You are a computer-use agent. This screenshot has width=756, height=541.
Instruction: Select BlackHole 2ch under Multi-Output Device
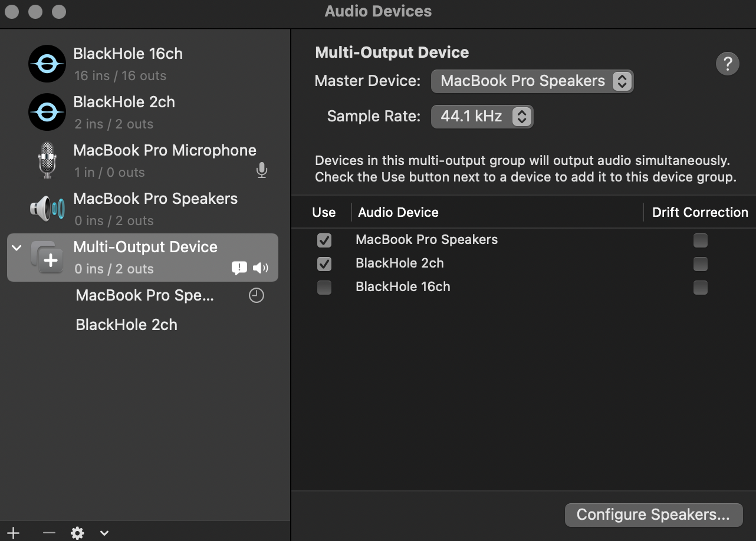click(126, 325)
